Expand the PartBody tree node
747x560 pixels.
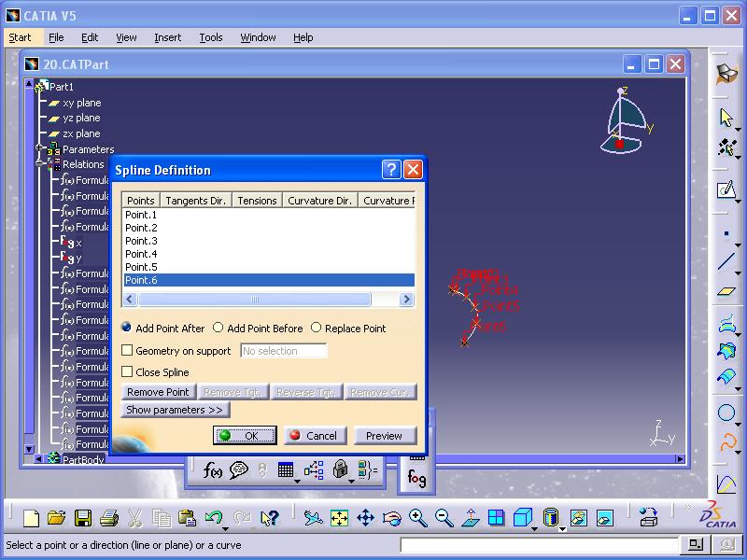tap(39, 459)
